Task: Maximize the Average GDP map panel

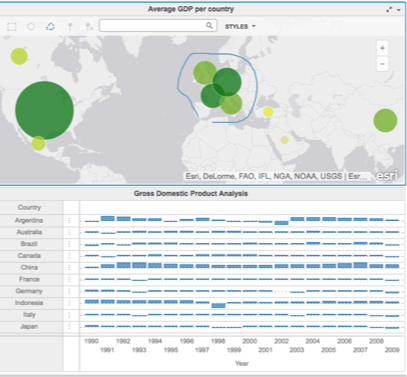Action: tap(389, 10)
